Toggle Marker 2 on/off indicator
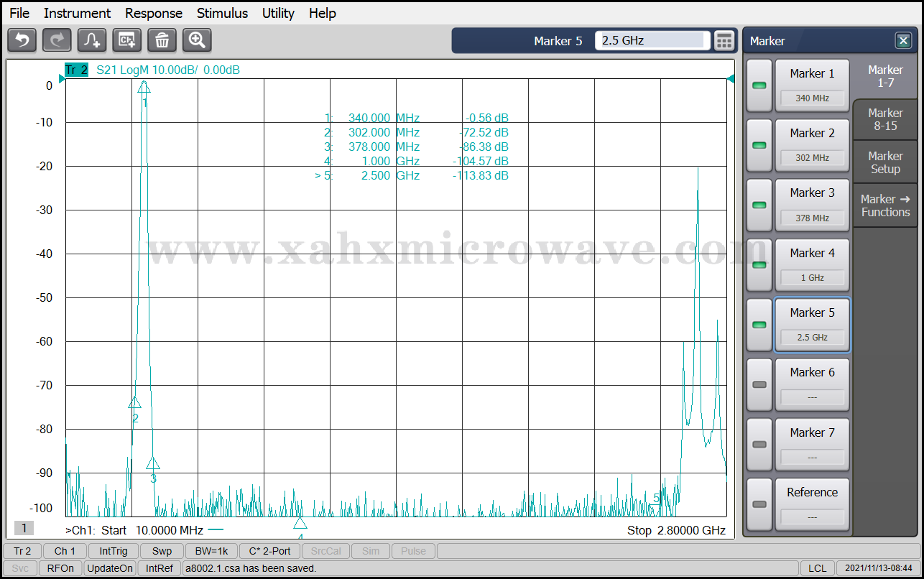This screenshot has height=579, width=924. (759, 145)
